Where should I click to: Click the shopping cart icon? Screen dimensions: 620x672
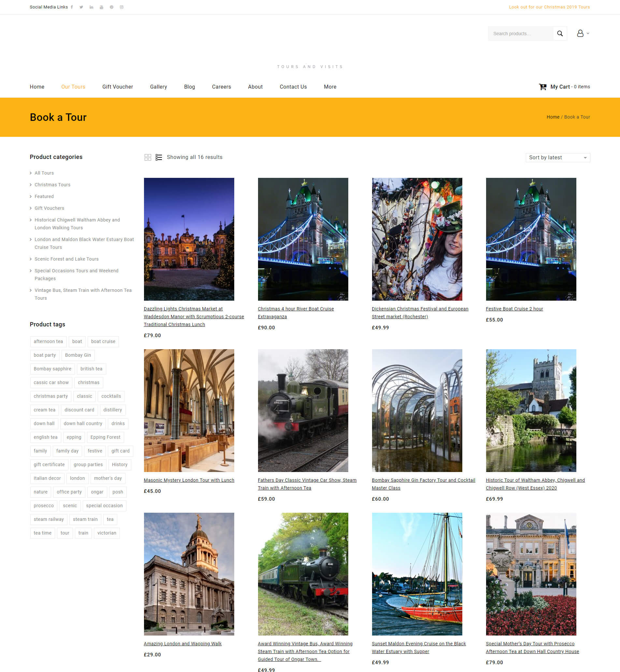pyautogui.click(x=542, y=87)
